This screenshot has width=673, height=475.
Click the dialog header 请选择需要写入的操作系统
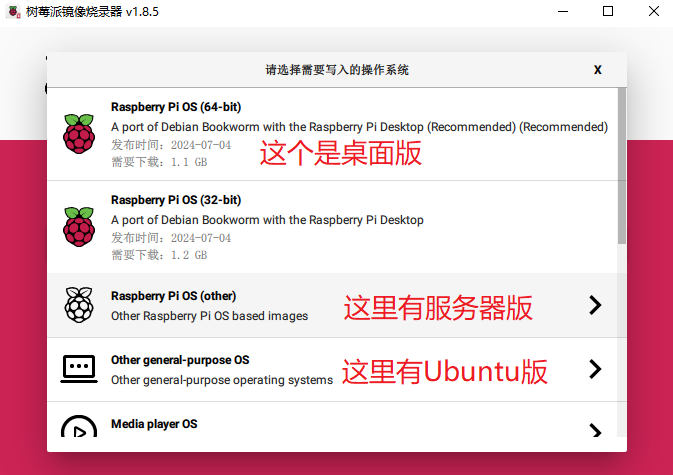[337, 70]
